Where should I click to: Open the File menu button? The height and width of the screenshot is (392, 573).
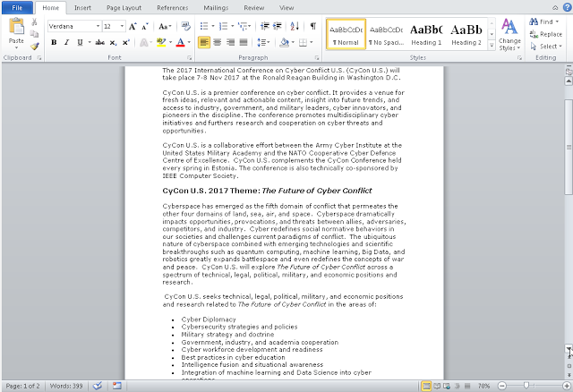click(17, 7)
